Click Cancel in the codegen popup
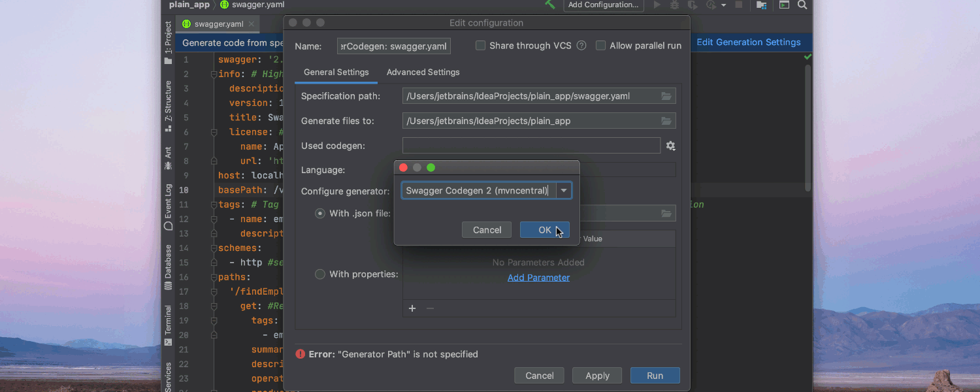Screen dimensions: 980x392 (x=487, y=230)
